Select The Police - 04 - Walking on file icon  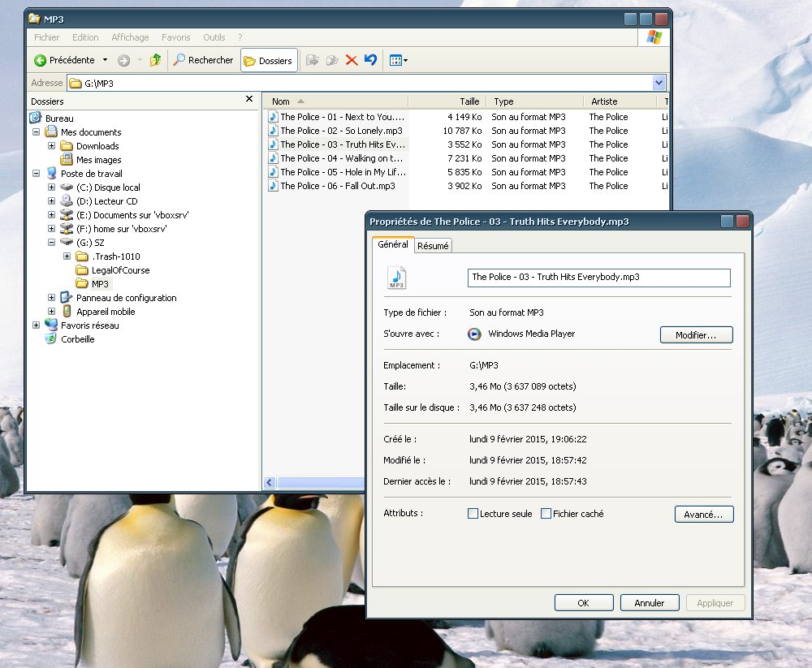point(273,158)
